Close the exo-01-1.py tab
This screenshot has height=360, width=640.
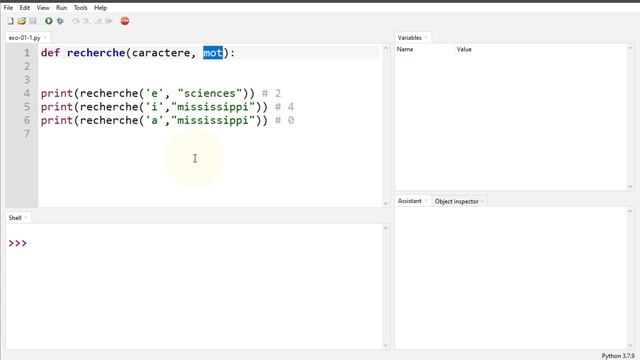tap(44, 38)
